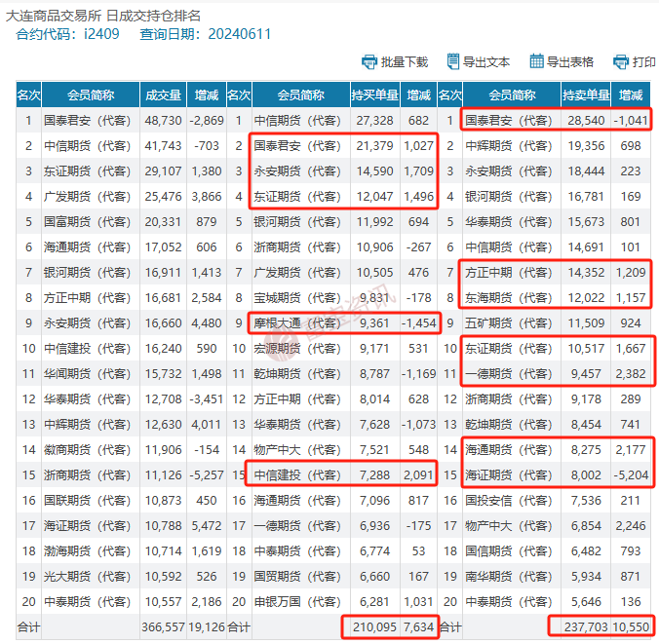Select 华泰期货 volume change -3,451
The image size is (659, 644).
click(x=207, y=398)
